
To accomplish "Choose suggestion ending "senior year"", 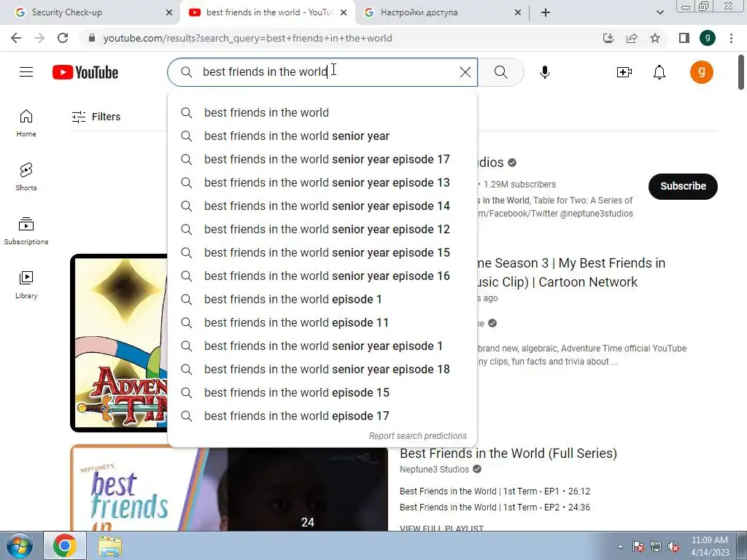I will (322, 136).
